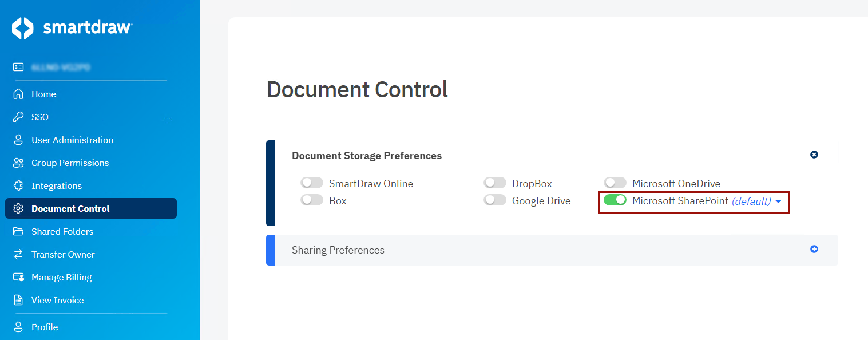The image size is (868, 340).
Task: Click the SSO key icon
Action: (17, 117)
